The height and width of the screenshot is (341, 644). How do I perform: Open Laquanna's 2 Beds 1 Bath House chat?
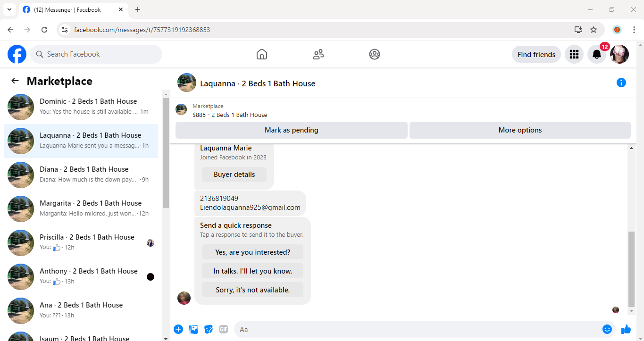point(81,141)
